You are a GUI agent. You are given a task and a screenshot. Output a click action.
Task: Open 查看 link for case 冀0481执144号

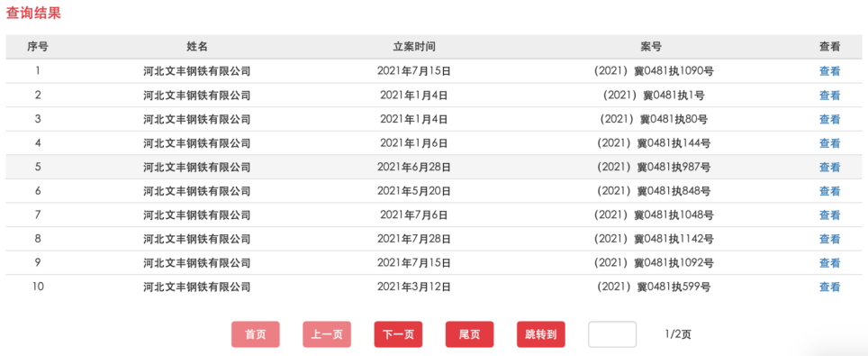[829, 143]
